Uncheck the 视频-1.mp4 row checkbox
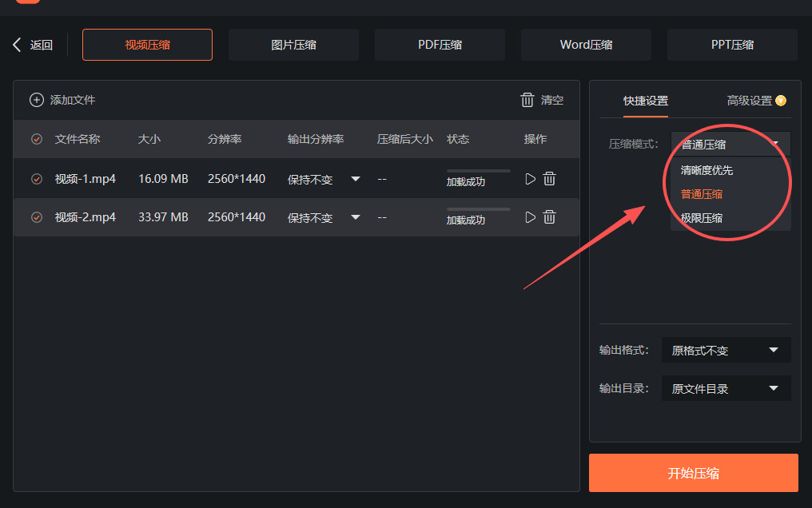The image size is (812, 508). coord(37,179)
